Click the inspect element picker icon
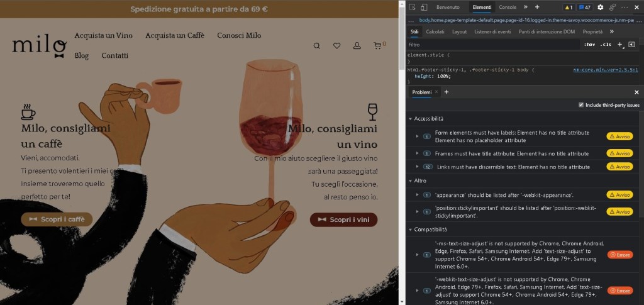The image size is (644, 305). tap(411, 7)
